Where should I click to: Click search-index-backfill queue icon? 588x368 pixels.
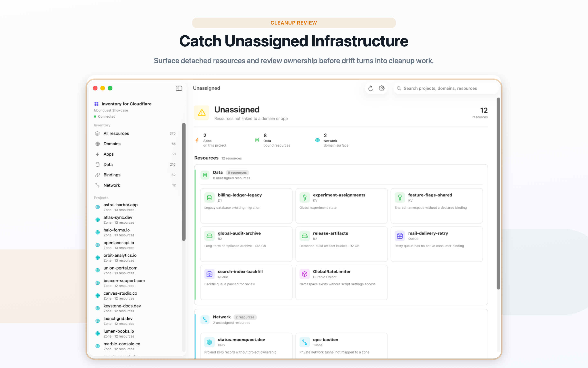click(209, 274)
